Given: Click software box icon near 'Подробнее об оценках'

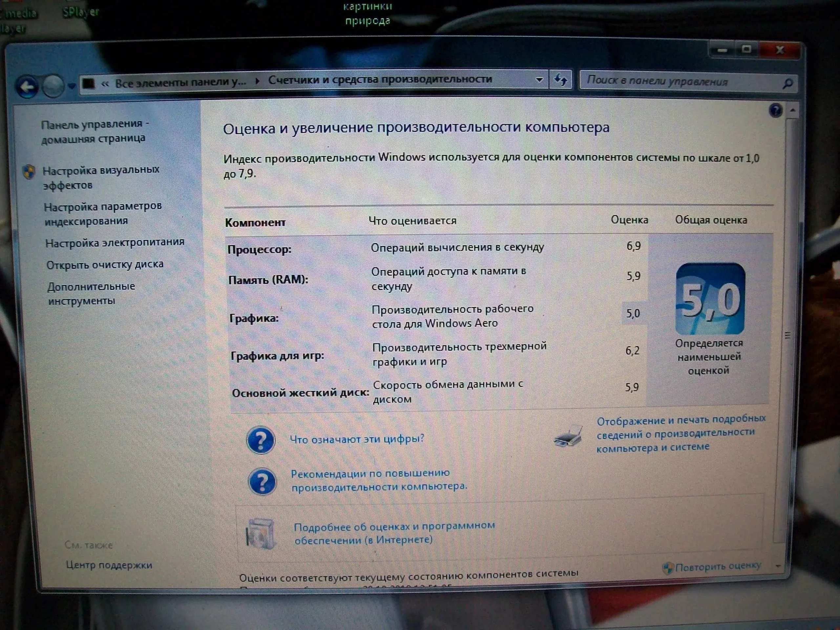Looking at the screenshot, I should point(261,534).
